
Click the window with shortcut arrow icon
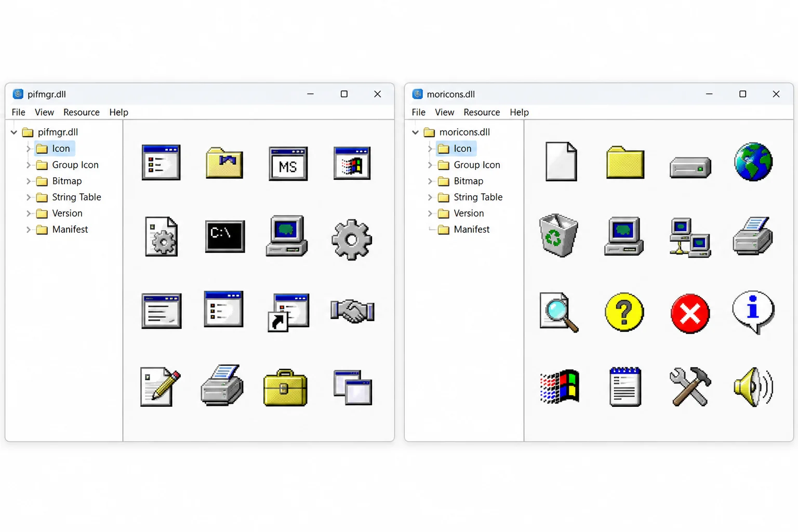(288, 312)
